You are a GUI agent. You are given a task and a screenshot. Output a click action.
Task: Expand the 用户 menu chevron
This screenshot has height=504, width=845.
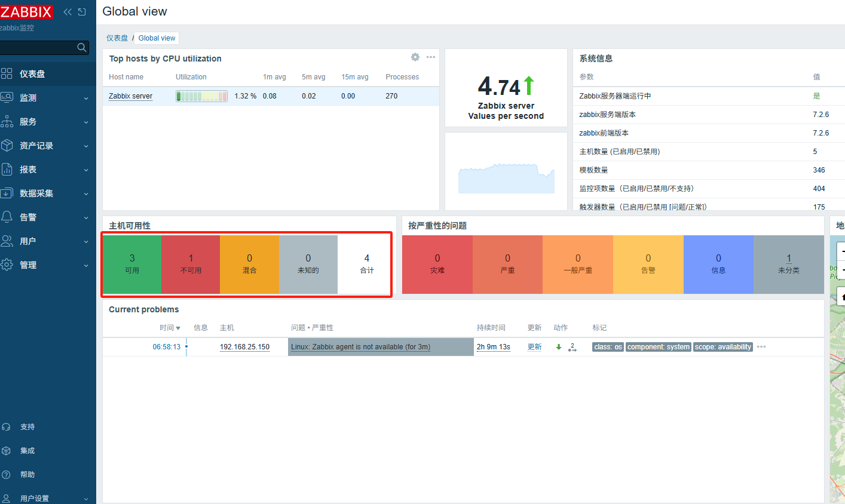click(86, 241)
